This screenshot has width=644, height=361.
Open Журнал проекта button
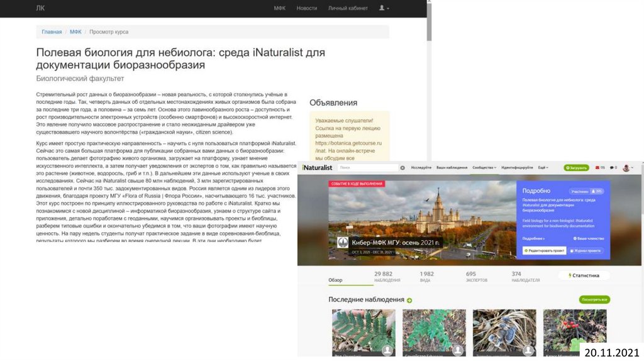click(586, 250)
